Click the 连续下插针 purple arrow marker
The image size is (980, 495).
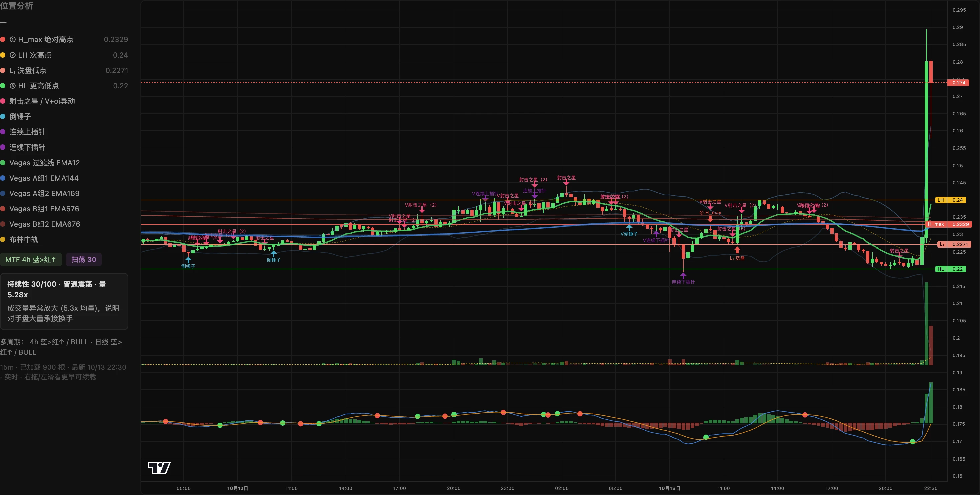point(683,275)
